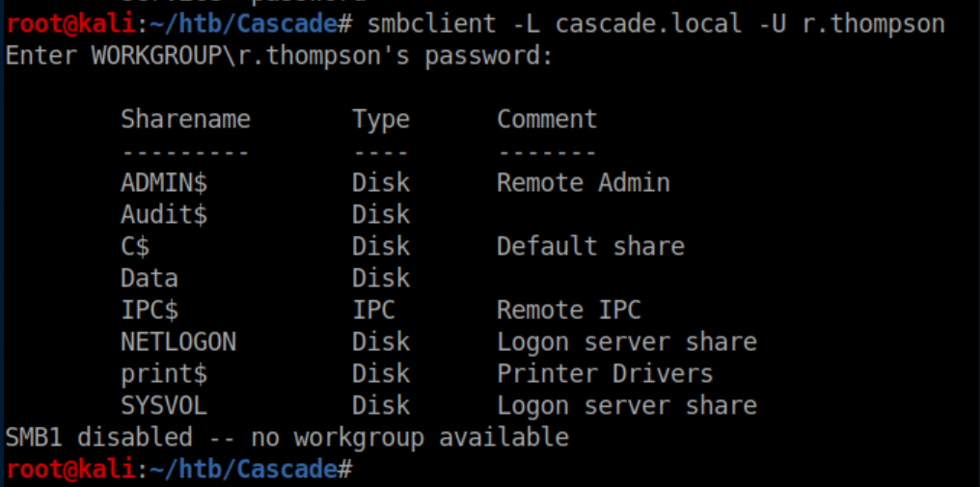The image size is (980, 487).
Task: Click the Comment column header
Action: pos(547,119)
